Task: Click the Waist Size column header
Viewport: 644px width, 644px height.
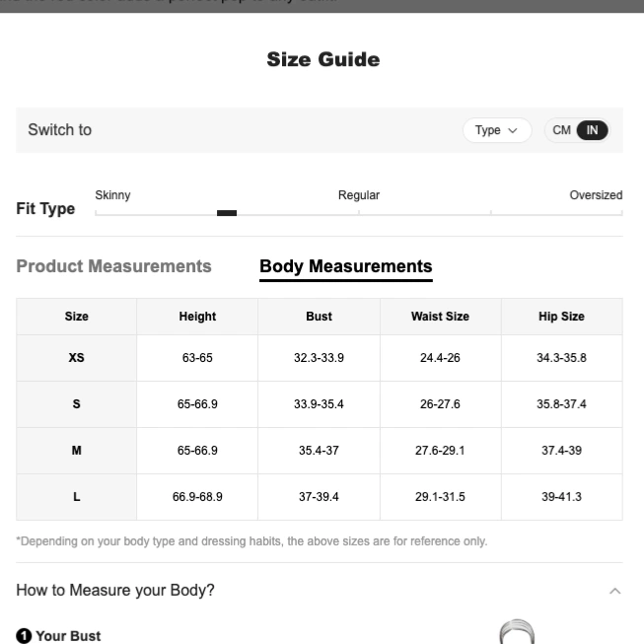Action: point(440,317)
